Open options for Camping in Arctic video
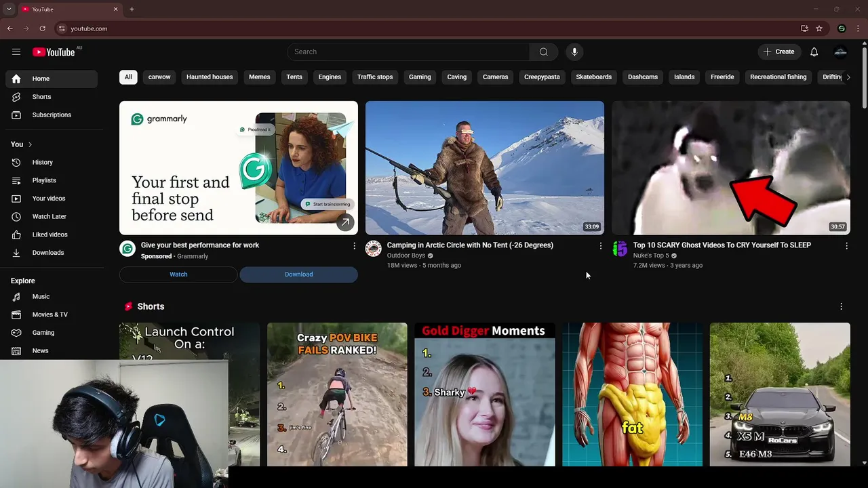The height and width of the screenshot is (488, 868). (x=600, y=246)
